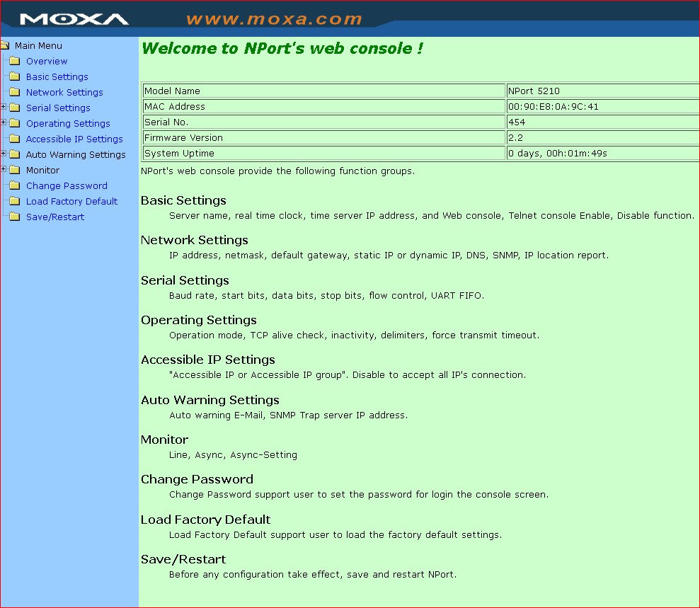The image size is (700, 608).
Task: Click the folder icon beside Auto Warning Settings
Action: (x=15, y=154)
